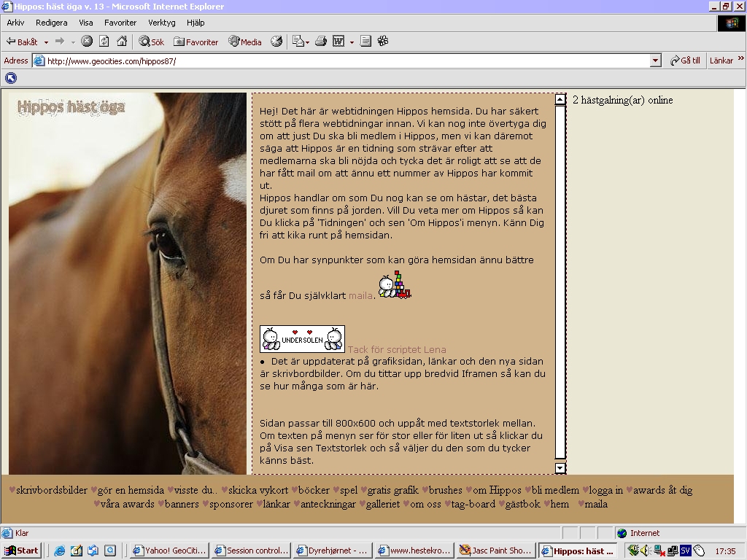Screen dimensions: 747x560
Task: Open bli medlem link
Action: tap(555, 490)
